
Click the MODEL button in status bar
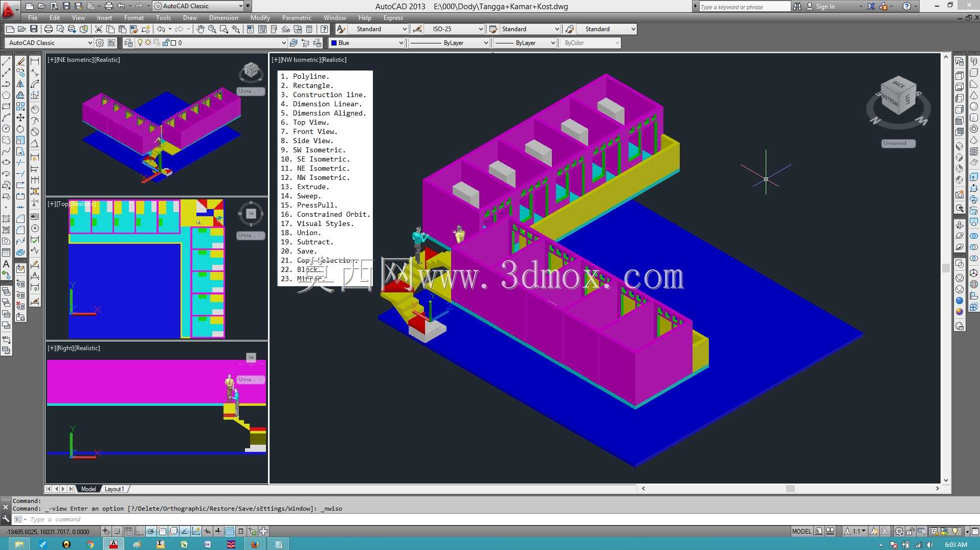(x=801, y=531)
